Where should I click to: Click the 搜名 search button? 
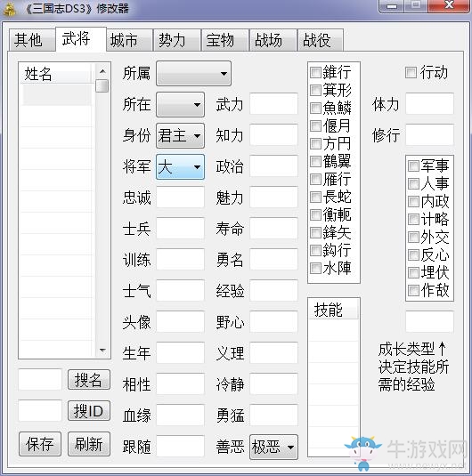point(89,379)
